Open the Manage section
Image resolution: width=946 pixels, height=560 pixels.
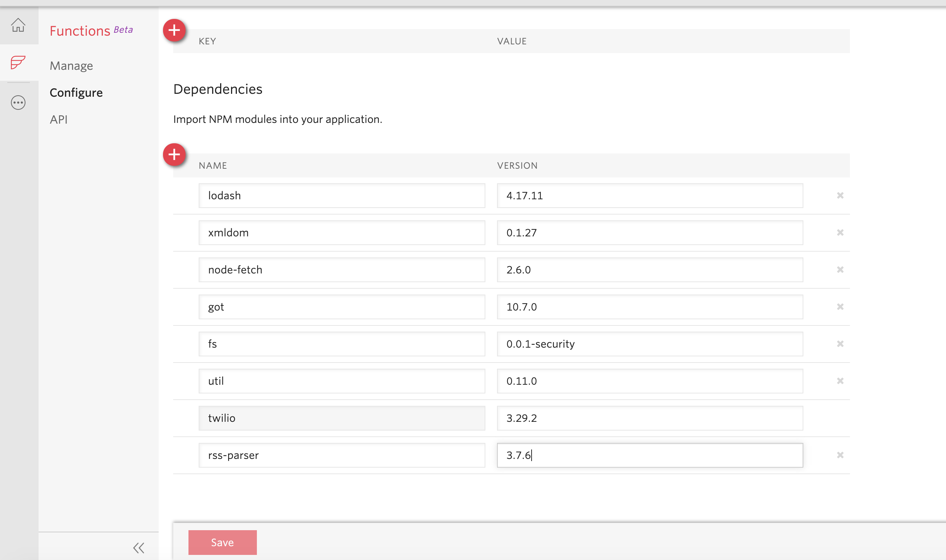pyautogui.click(x=71, y=65)
